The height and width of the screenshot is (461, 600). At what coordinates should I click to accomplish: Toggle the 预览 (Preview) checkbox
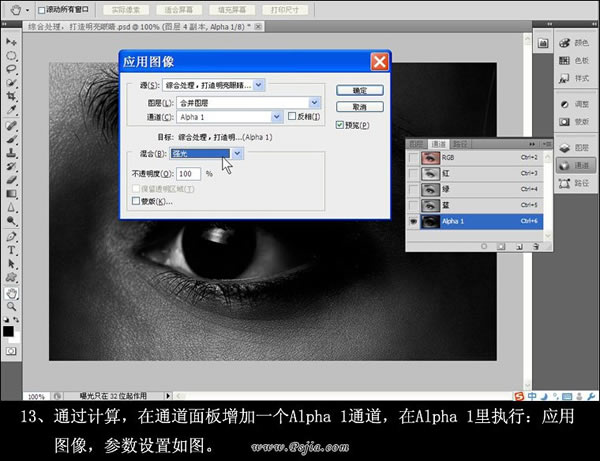point(339,125)
